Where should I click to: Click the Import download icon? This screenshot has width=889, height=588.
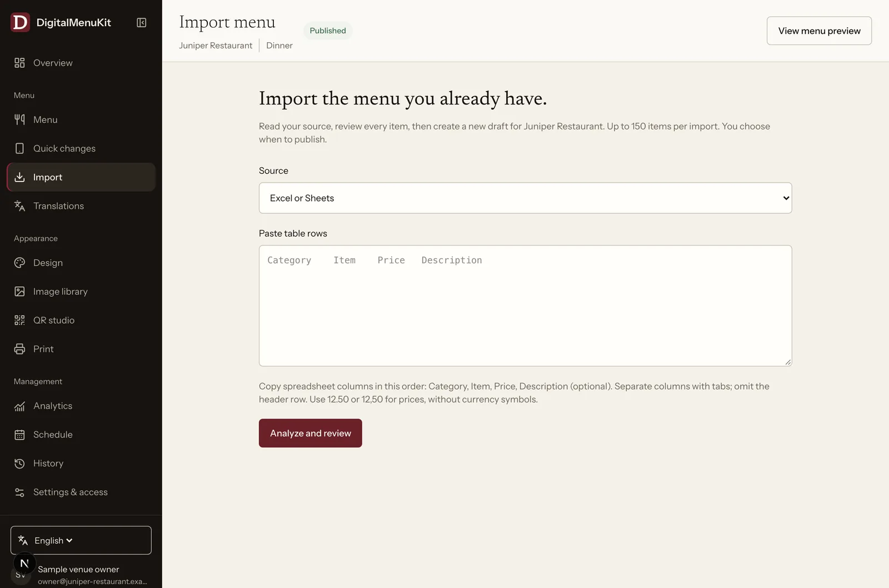click(19, 177)
